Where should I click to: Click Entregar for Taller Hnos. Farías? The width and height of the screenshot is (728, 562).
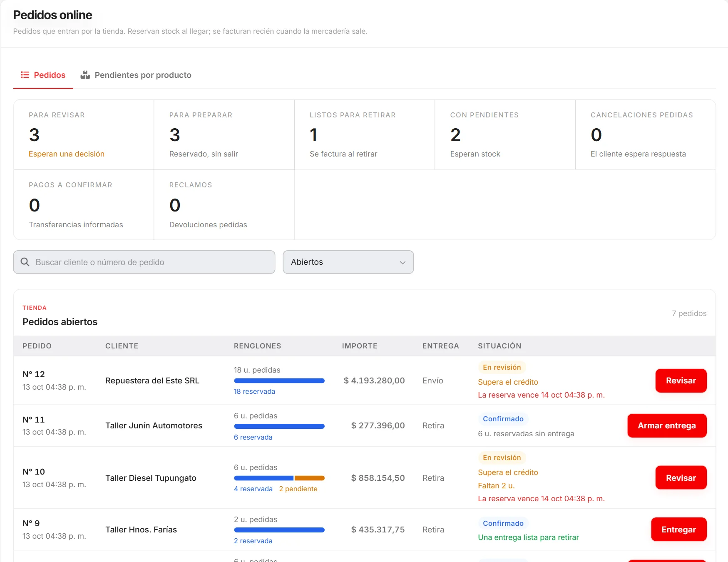click(x=679, y=530)
